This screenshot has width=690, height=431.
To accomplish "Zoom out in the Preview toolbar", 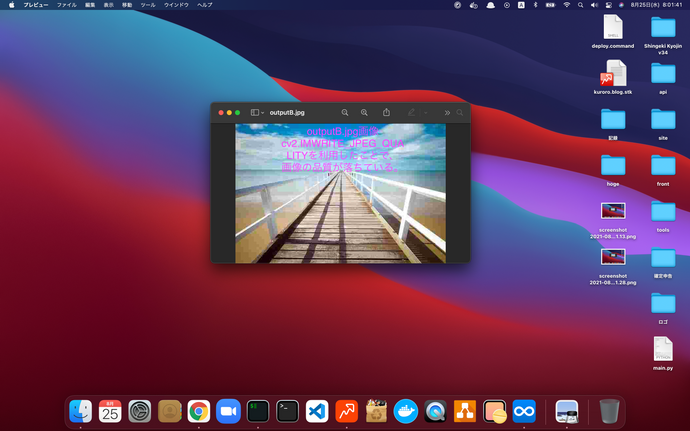I will (345, 113).
